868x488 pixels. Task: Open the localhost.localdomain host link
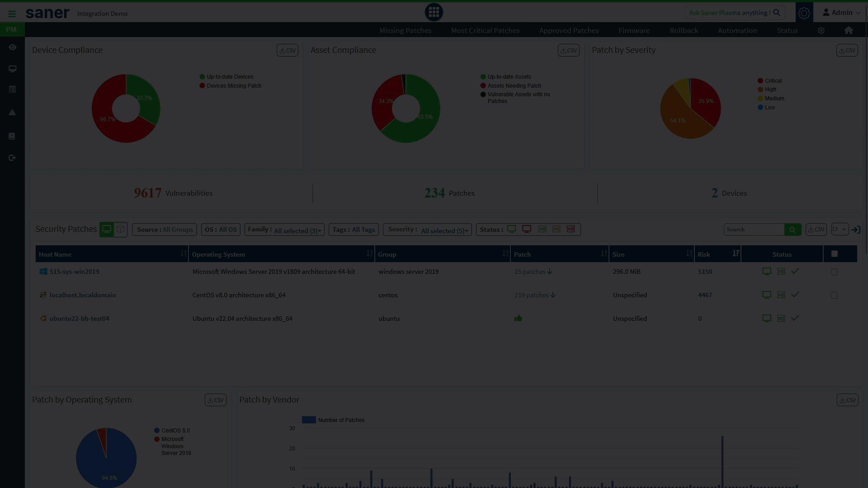point(83,295)
